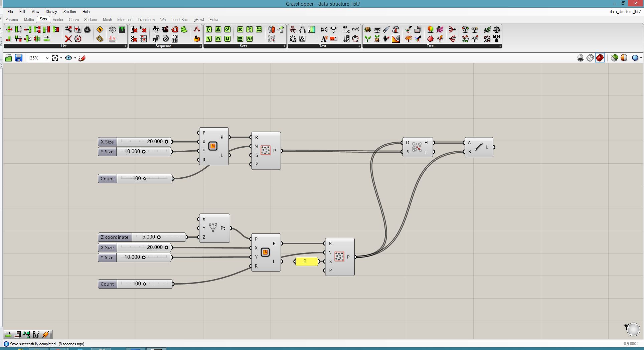Image resolution: width=644 pixels, height=350 pixels.
Task: Open the 135% zoom level dropdown
Action: [x=47, y=58]
